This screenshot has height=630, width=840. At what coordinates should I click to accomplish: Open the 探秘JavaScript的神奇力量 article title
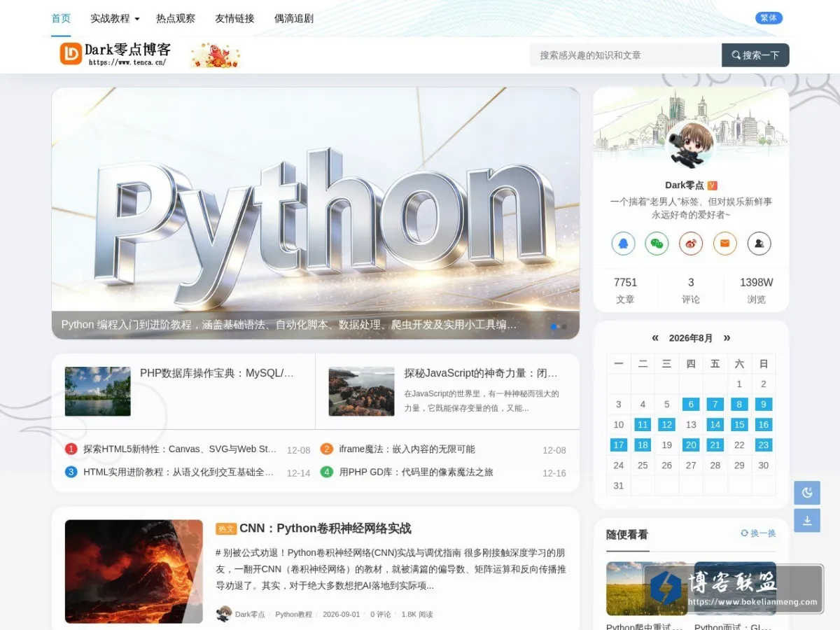[481, 373]
